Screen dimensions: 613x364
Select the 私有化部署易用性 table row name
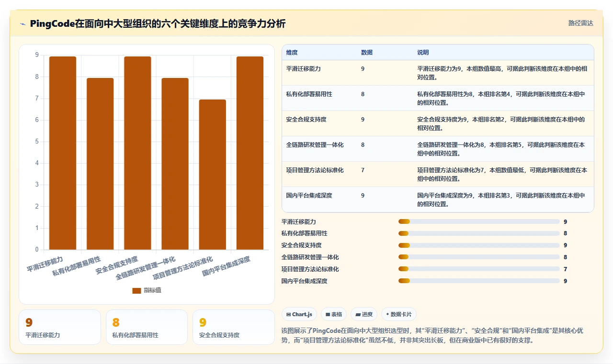(x=309, y=94)
